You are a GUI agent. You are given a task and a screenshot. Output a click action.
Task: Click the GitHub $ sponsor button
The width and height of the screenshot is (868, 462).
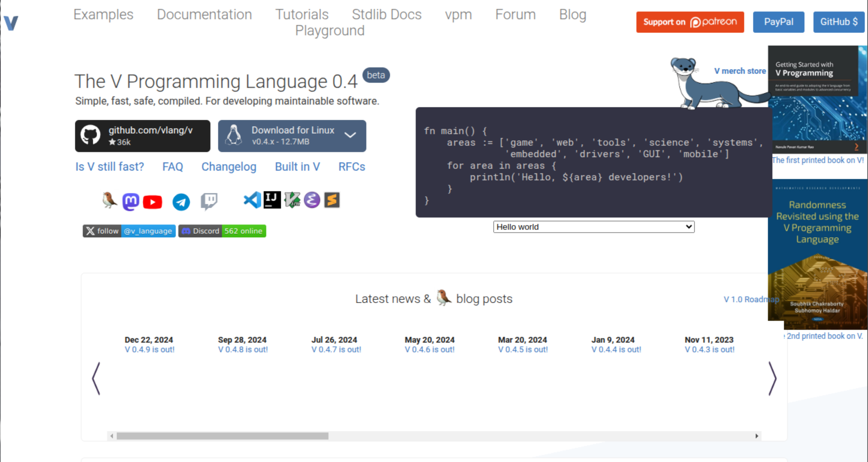tap(839, 22)
